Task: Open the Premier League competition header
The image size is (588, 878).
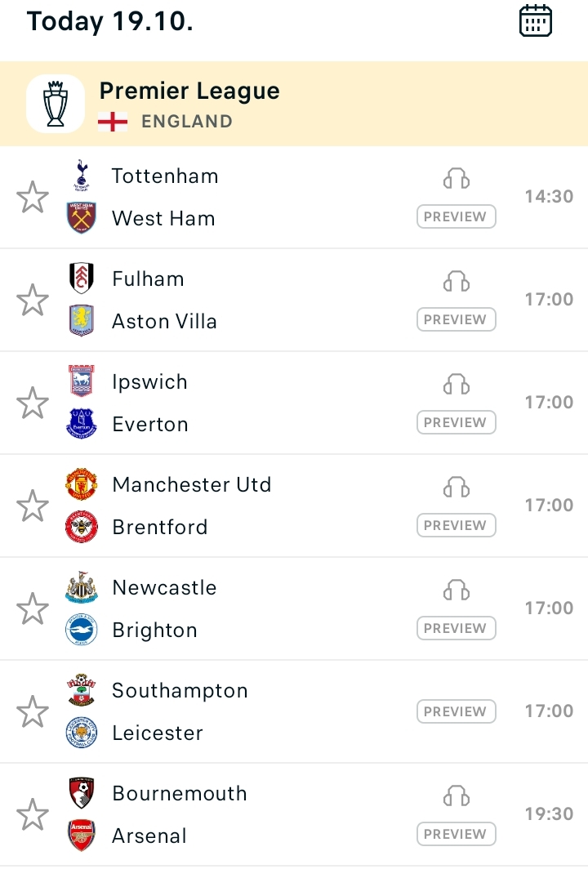Action: tap(294, 105)
